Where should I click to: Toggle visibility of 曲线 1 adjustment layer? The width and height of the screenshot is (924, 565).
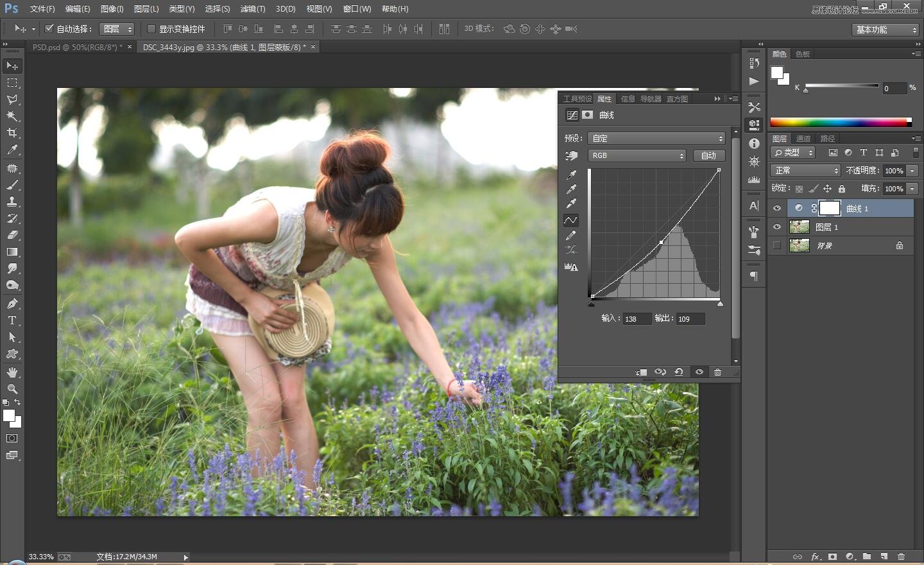[777, 208]
